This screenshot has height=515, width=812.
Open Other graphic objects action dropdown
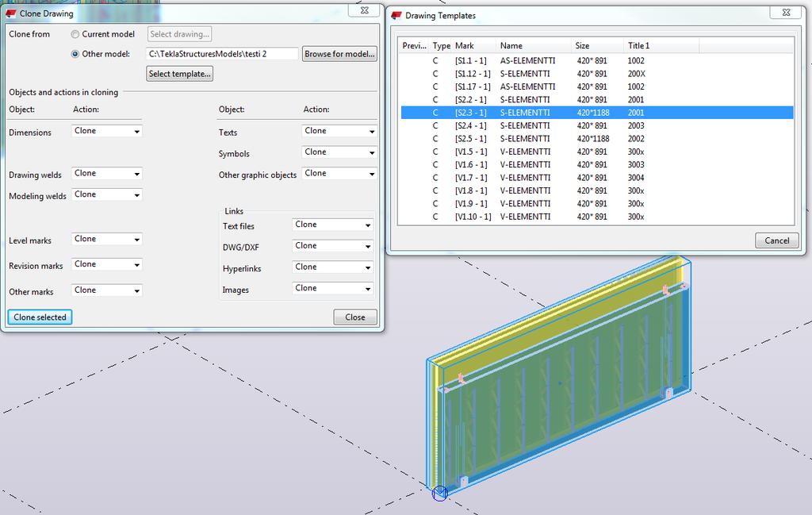point(339,174)
